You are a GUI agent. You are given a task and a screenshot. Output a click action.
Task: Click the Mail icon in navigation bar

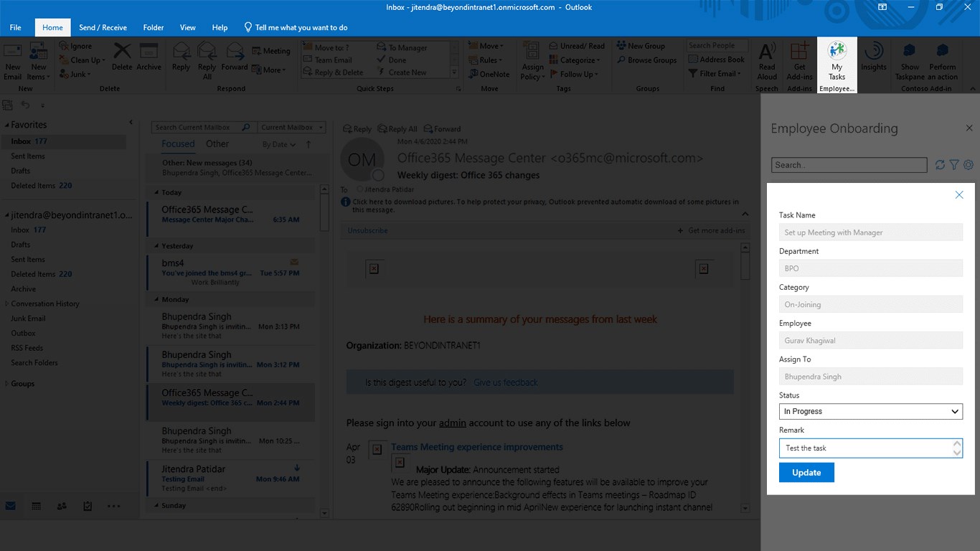pyautogui.click(x=11, y=506)
